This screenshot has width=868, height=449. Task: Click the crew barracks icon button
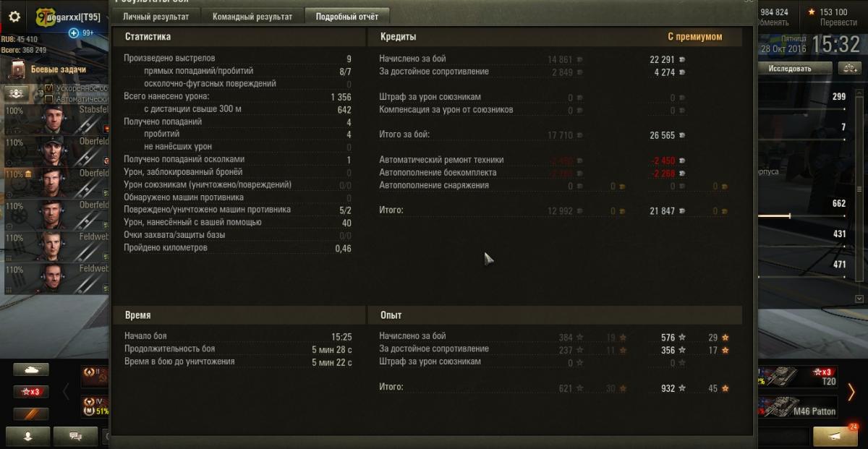pos(17,93)
